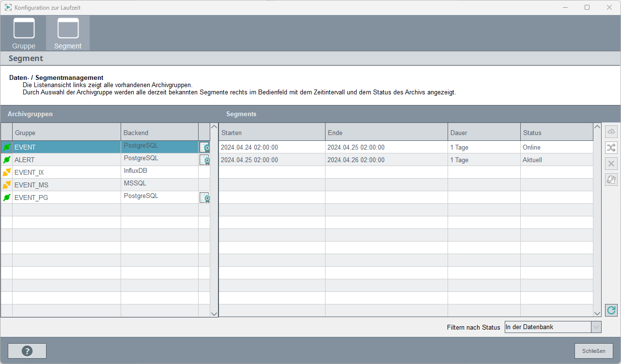Maximize the Konfiguration zur Laufzeit window
This screenshot has height=364, width=621.
point(587,7)
